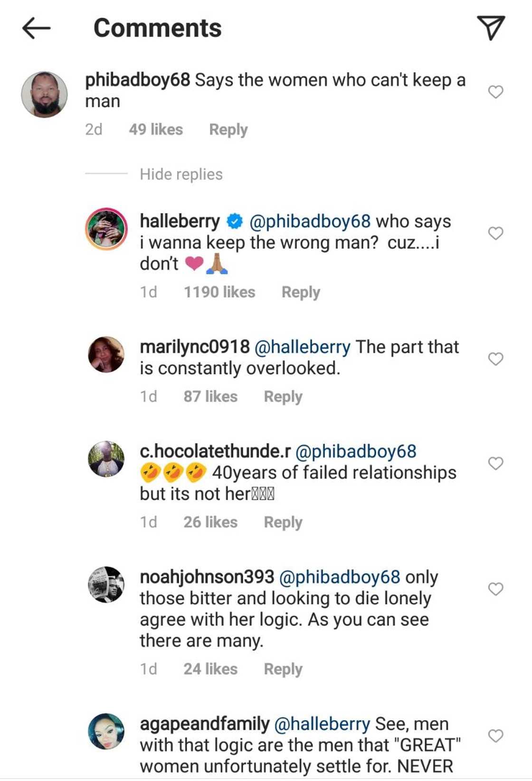The width and height of the screenshot is (532, 781).
Task: Click halleberry's blue verified badge
Action: pyautogui.click(x=234, y=220)
